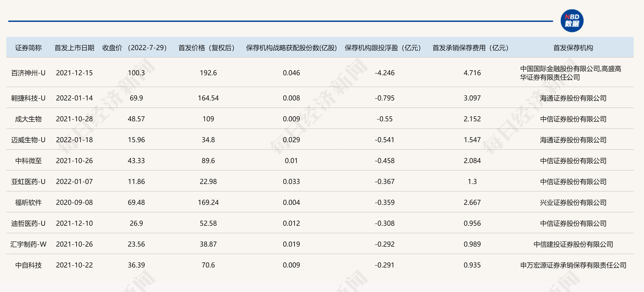The height and width of the screenshot is (292, 644).
Task: Click closing price 11.86
Action: 136,182
